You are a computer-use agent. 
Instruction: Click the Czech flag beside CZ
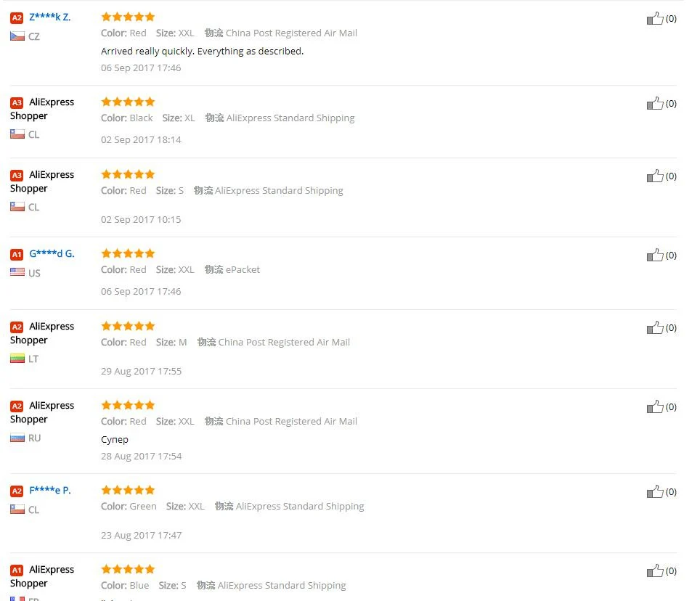[x=17, y=36]
